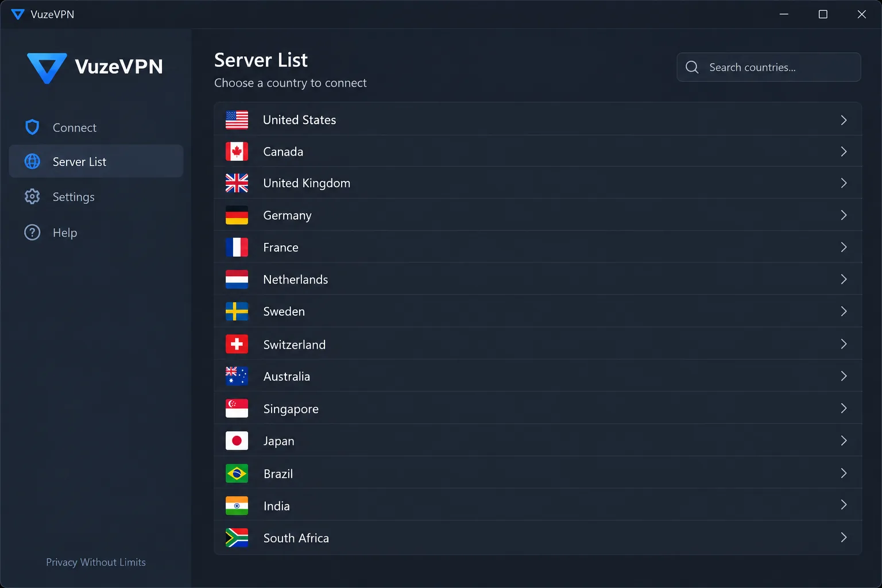Click the VuzeVPN sidebar logo
Image resolution: width=882 pixels, height=588 pixels.
pyautogui.click(x=95, y=68)
